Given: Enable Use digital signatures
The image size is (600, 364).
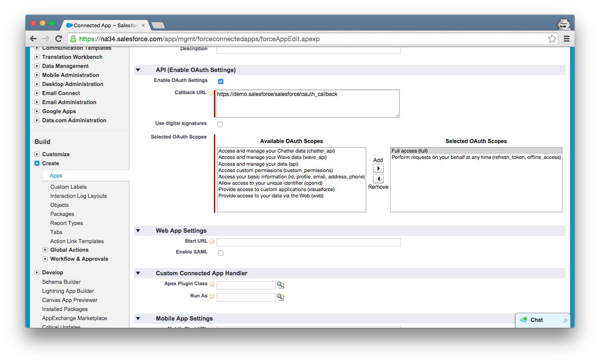Looking at the screenshot, I should [220, 125].
